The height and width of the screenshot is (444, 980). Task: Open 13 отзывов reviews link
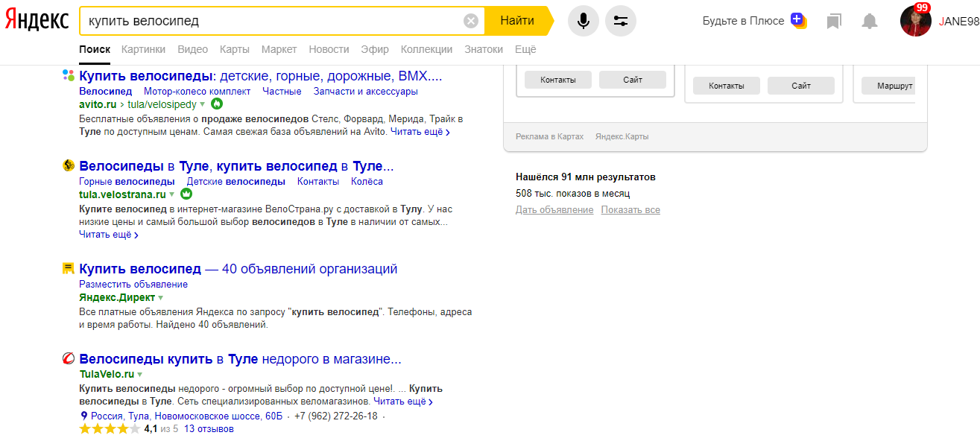(x=209, y=429)
